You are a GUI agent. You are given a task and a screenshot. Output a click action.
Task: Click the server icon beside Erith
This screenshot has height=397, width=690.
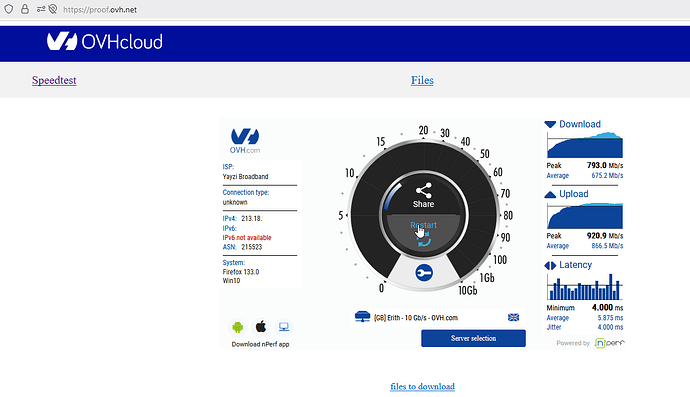click(x=362, y=317)
